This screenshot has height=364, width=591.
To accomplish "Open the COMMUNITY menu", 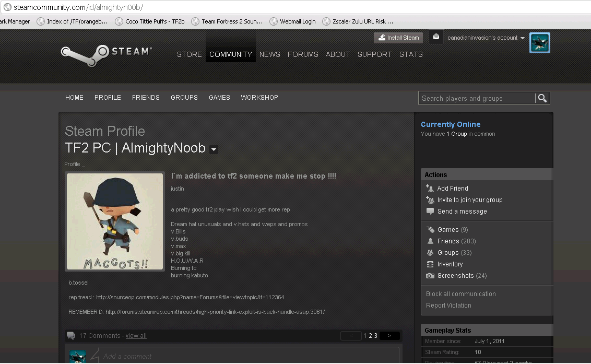I will point(231,54).
